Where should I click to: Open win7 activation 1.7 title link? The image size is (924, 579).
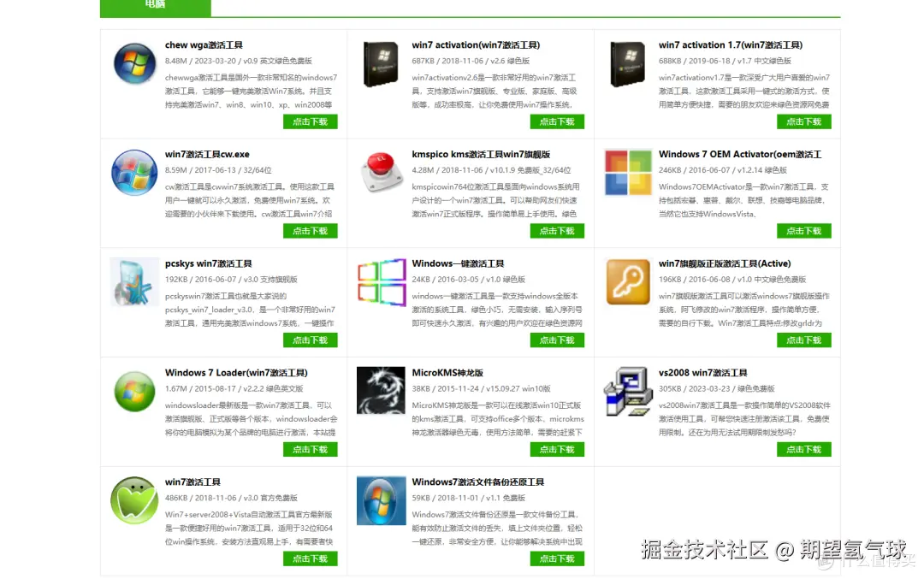pyautogui.click(x=730, y=45)
